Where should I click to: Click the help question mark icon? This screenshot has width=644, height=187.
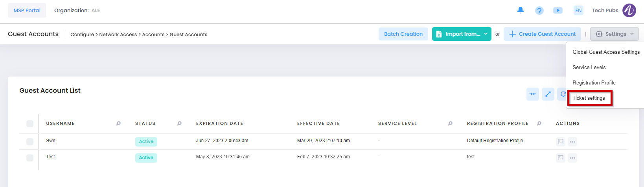click(539, 11)
